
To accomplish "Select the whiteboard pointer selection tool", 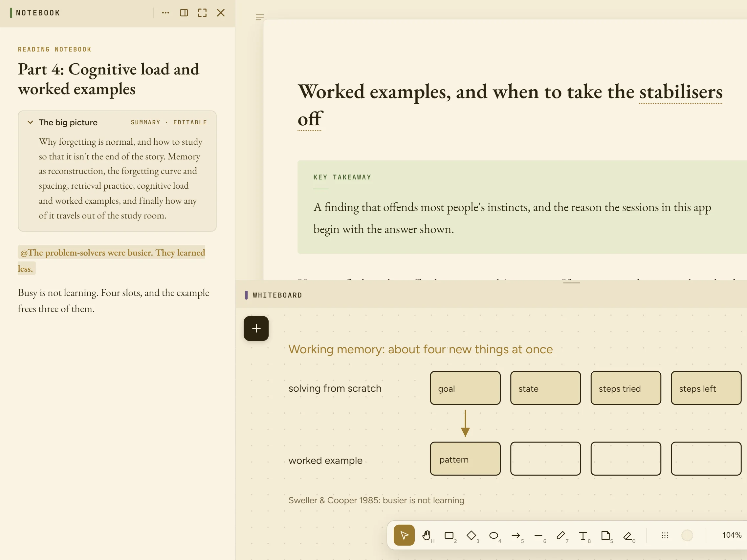I will [x=404, y=535].
